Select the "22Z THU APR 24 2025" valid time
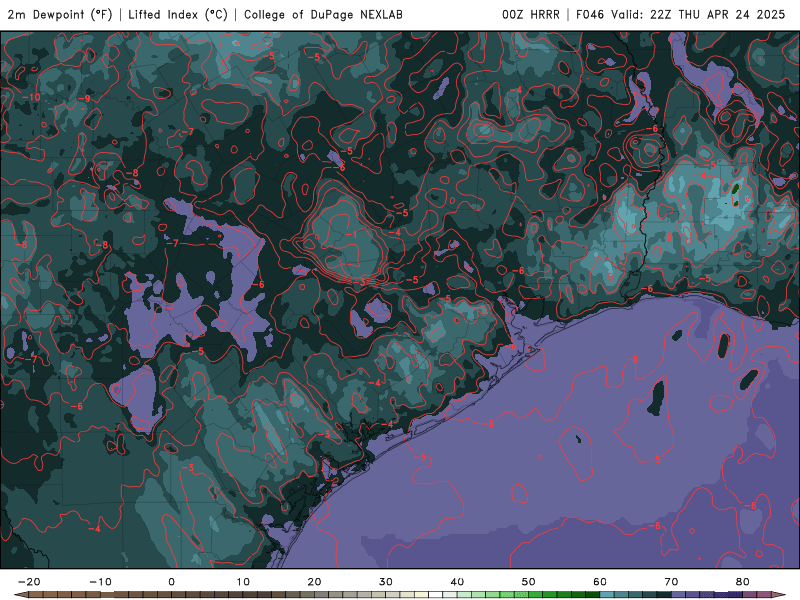Screen dimensions: 800x600 (x=717, y=14)
